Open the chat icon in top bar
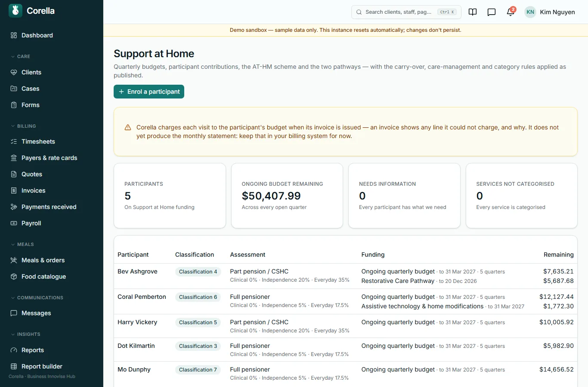This screenshot has height=387, width=588. [x=492, y=12]
